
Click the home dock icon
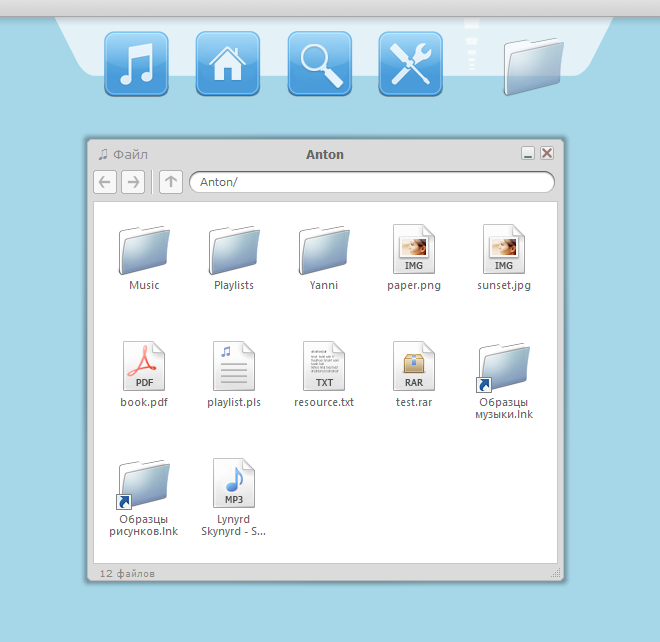tap(227, 64)
